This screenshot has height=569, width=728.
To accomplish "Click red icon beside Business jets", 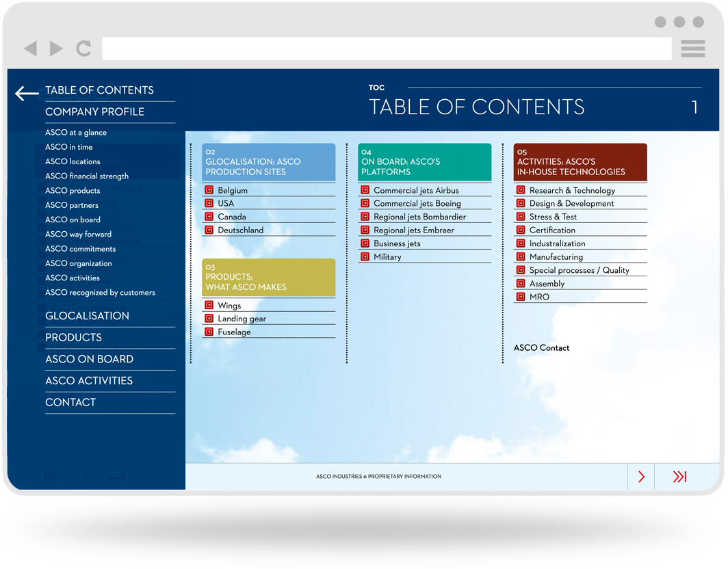I will (x=365, y=243).
